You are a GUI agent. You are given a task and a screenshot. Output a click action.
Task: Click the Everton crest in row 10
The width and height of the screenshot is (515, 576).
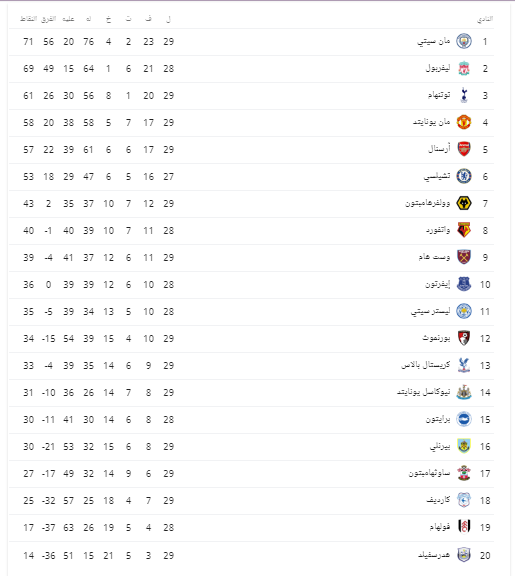(x=464, y=284)
